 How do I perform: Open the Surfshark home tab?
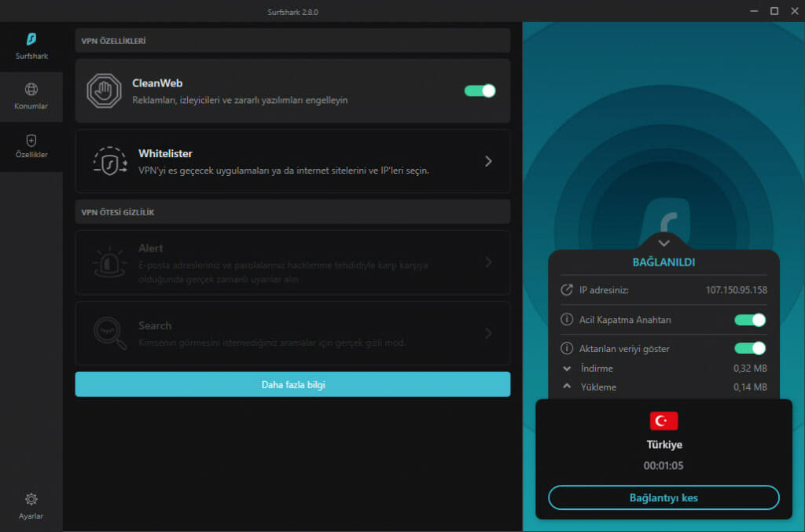click(x=31, y=46)
